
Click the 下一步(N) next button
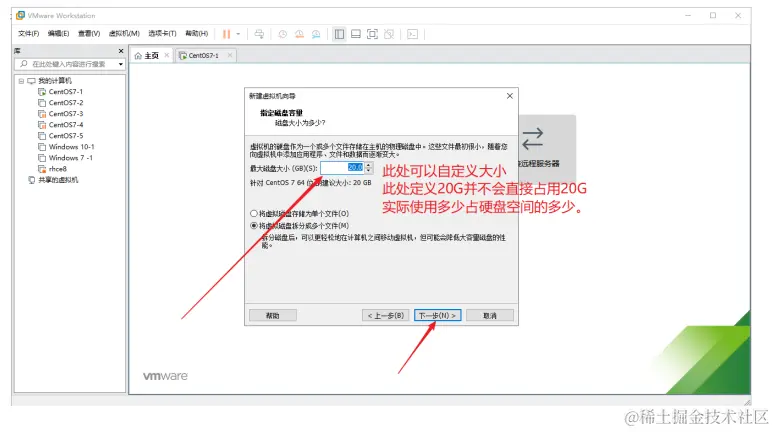pos(437,315)
